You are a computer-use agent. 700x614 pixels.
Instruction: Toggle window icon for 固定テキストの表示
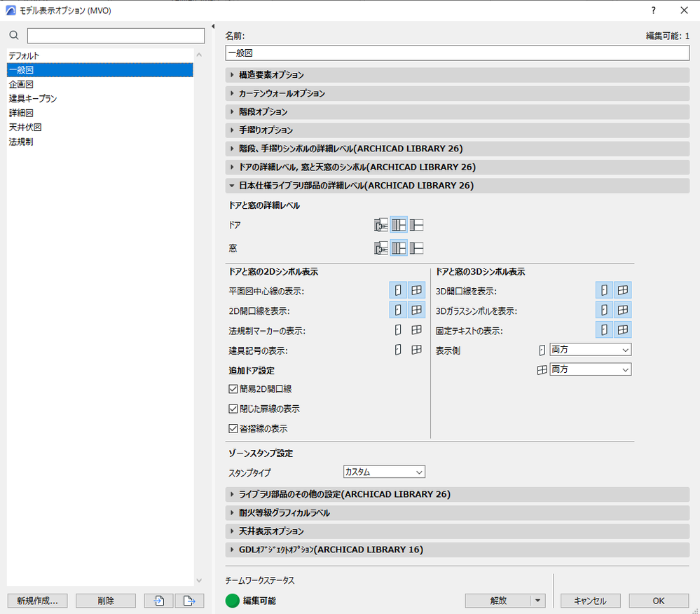click(x=623, y=330)
